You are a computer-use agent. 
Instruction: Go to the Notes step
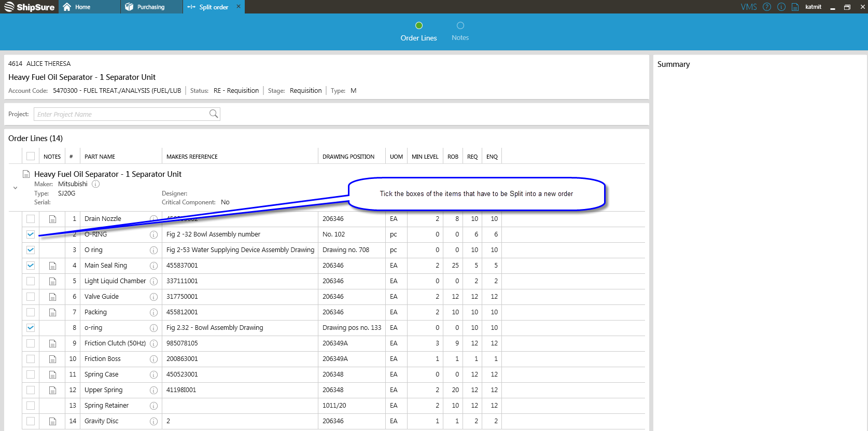pos(460,31)
